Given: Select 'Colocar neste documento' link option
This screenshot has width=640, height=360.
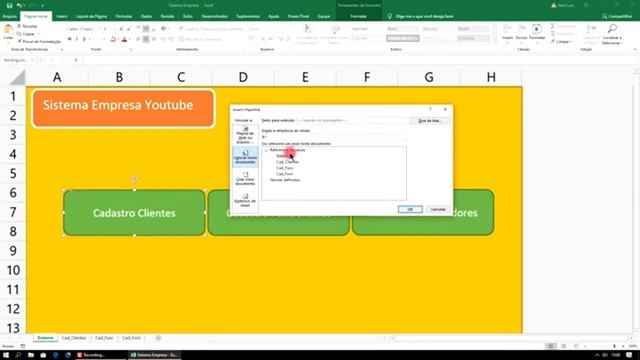Looking at the screenshot, I should click(x=245, y=157).
